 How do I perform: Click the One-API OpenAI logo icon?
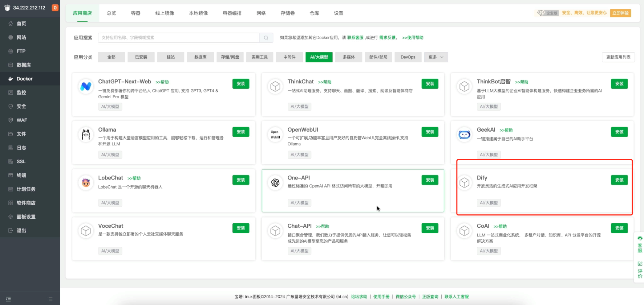click(275, 183)
